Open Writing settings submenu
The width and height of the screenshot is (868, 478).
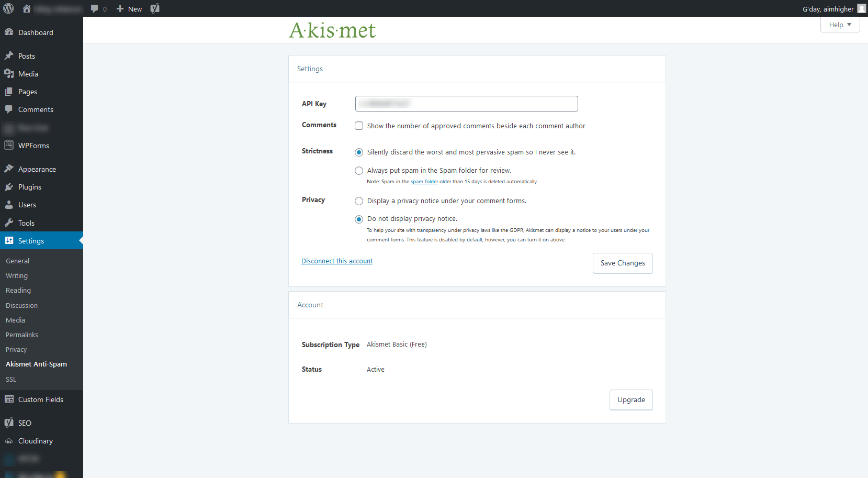[17, 275]
